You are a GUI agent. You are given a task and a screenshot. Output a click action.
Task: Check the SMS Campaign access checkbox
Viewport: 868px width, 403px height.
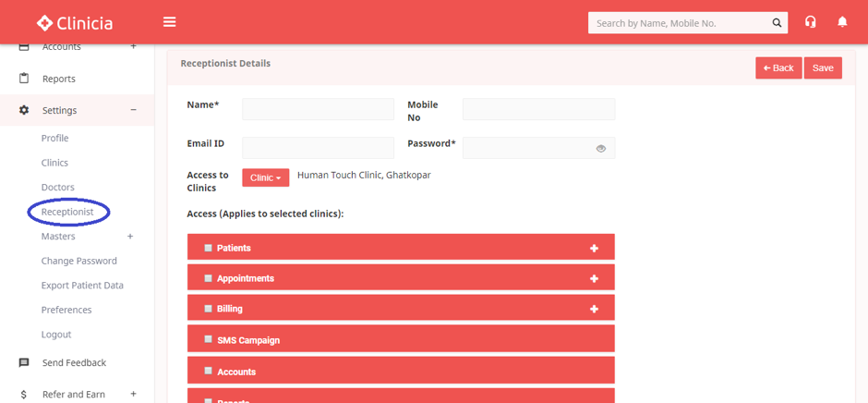click(208, 338)
